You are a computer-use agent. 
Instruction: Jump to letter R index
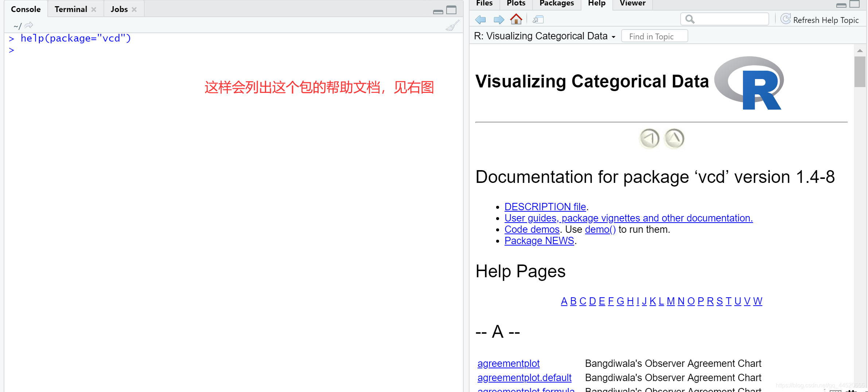[x=710, y=301]
